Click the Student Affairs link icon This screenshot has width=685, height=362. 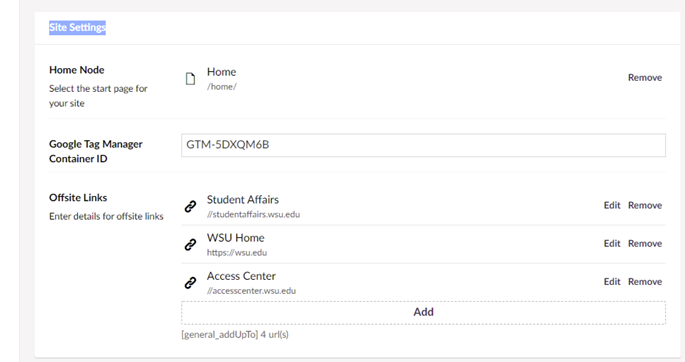190,207
